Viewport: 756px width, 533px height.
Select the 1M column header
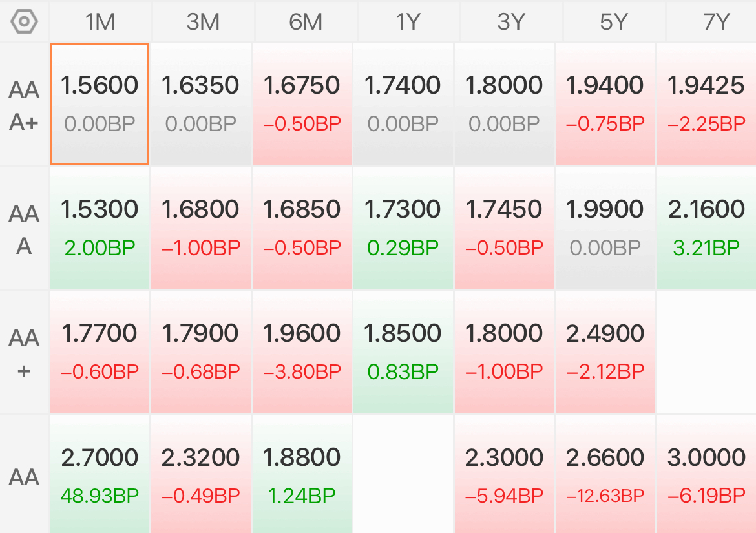coord(100,22)
